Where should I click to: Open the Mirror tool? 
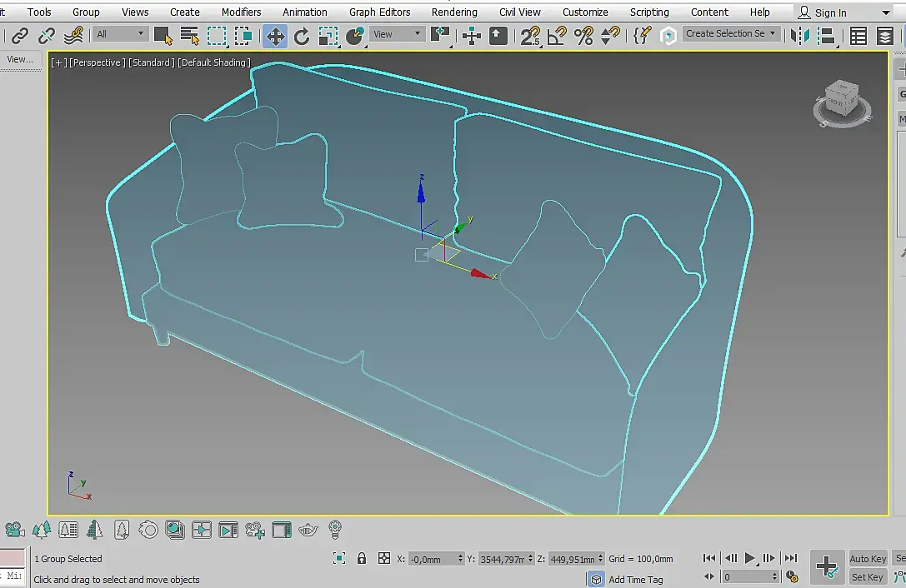click(800, 36)
